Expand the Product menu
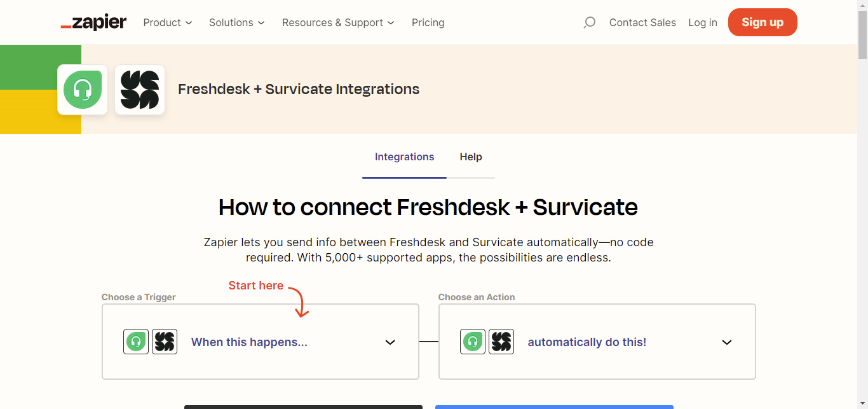This screenshot has height=409, width=868. [167, 23]
